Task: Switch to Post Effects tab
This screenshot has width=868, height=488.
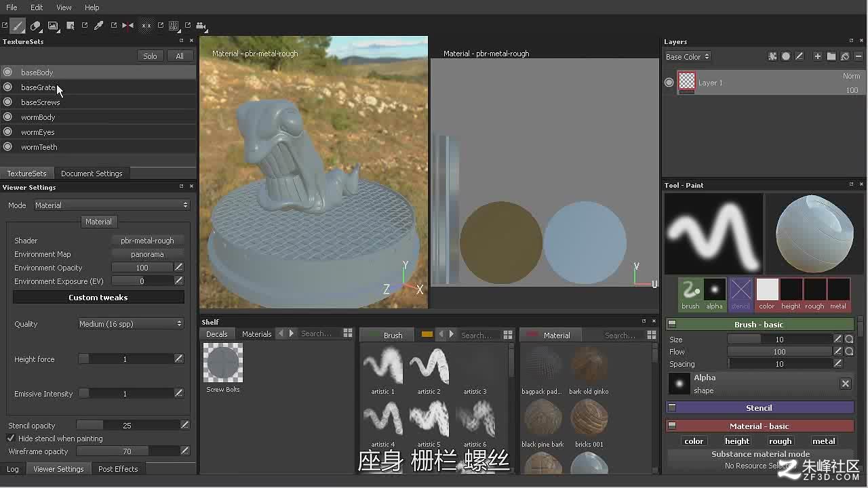Action: 118,469
